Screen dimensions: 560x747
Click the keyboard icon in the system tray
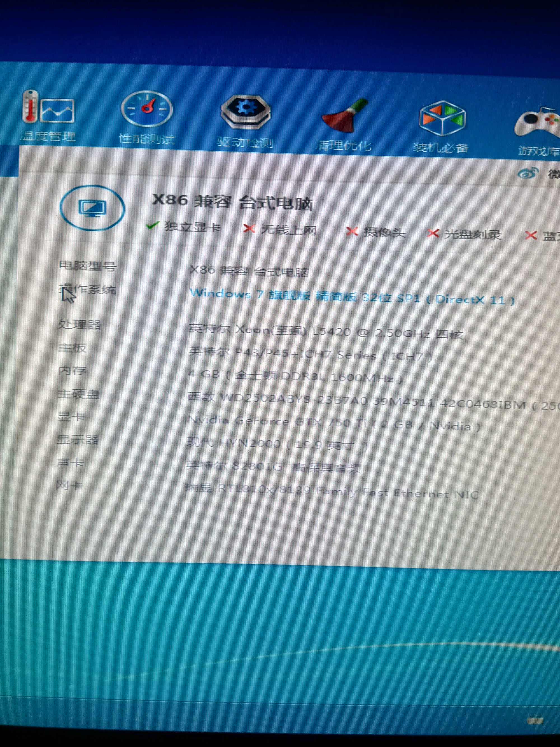point(535,720)
